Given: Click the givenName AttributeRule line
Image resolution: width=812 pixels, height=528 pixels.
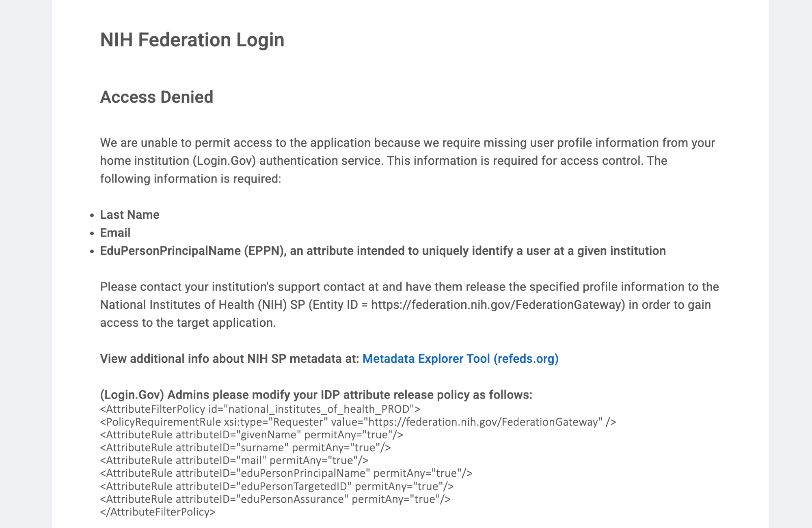Looking at the screenshot, I should click(x=251, y=435).
